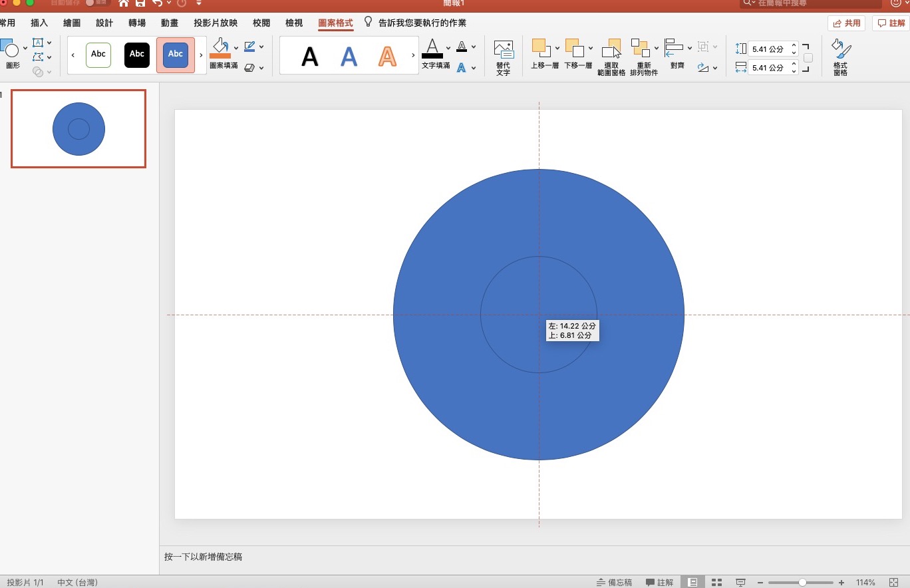Click the 圖案填滿 paint bucket icon

pos(220,47)
